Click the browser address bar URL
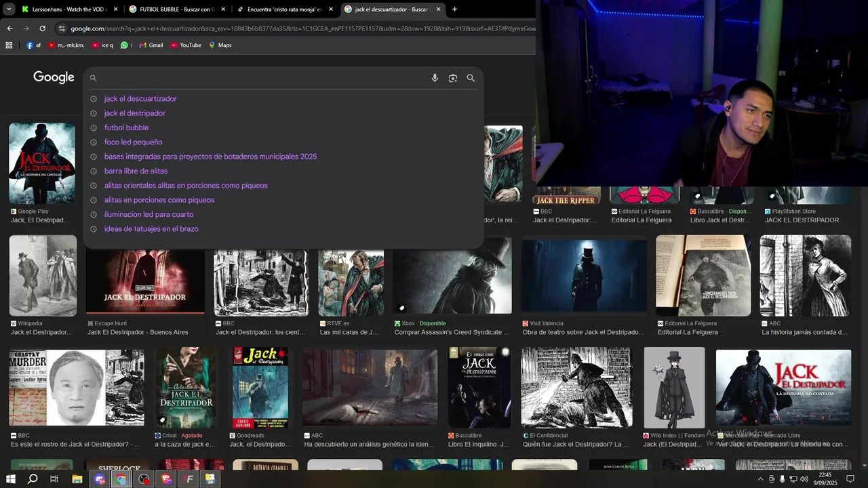 302,28
